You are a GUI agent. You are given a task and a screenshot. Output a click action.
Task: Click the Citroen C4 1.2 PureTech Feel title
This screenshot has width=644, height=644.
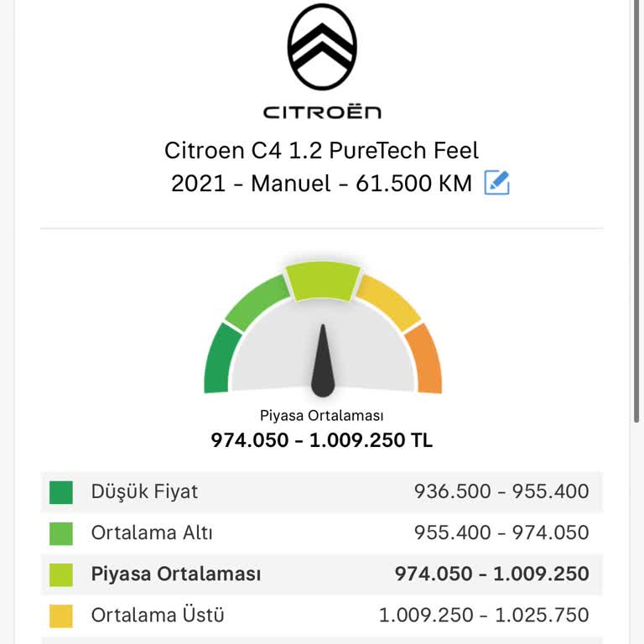[x=322, y=150]
